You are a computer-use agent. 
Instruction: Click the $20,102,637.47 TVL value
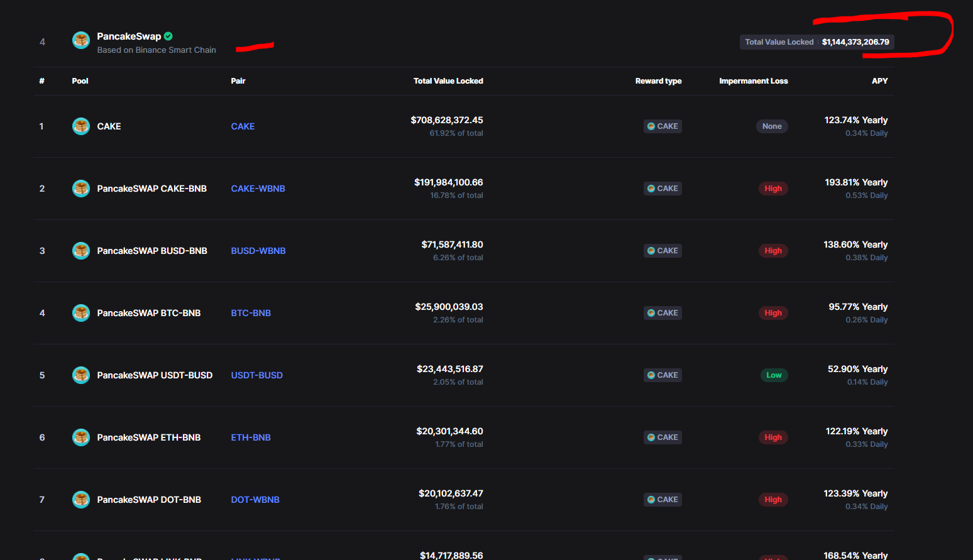coord(451,493)
